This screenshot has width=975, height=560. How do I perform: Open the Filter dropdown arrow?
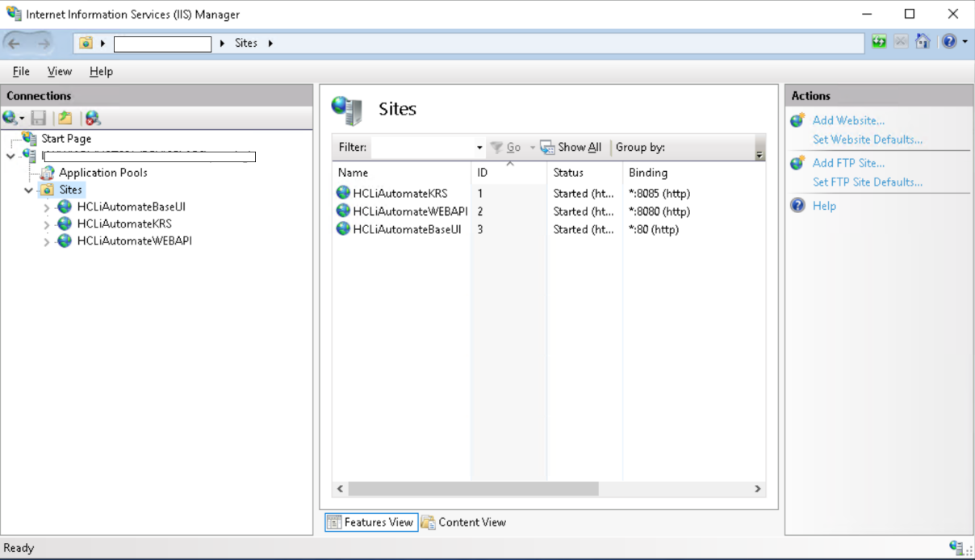click(479, 148)
